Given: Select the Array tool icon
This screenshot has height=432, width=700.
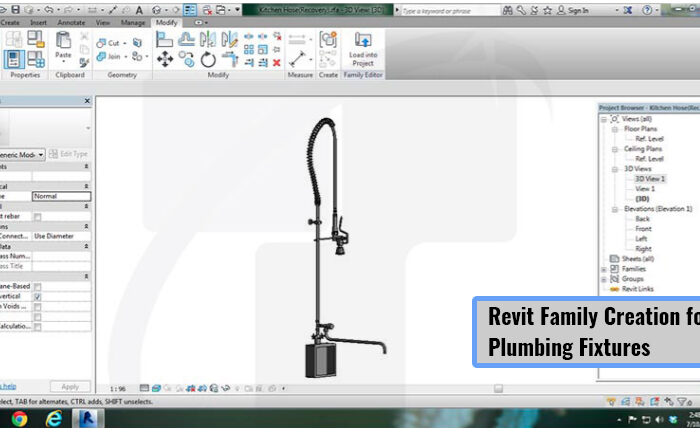Looking at the screenshot, I should pyautogui.click(x=249, y=50).
